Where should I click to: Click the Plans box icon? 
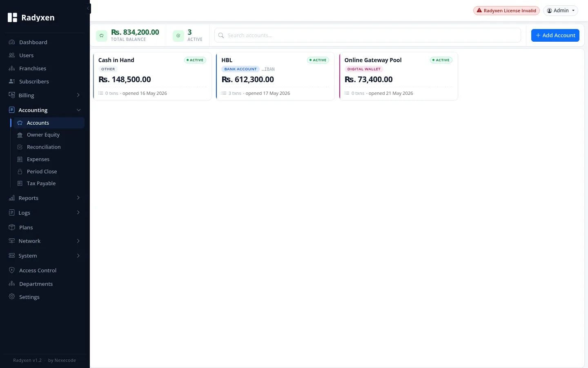[12, 227]
